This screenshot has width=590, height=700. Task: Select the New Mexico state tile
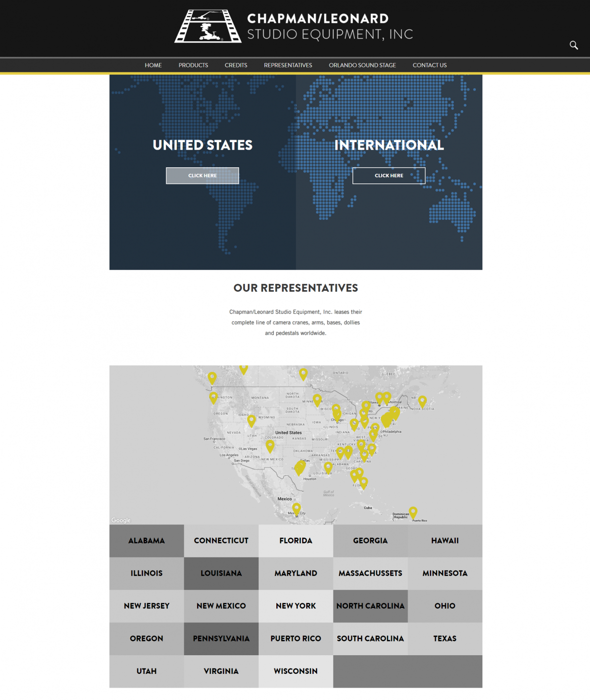(x=221, y=606)
